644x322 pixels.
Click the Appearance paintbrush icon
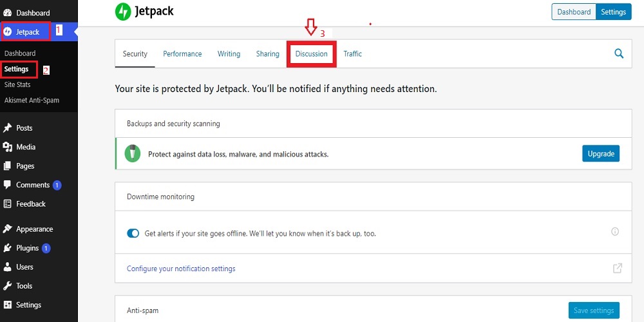[8, 229]
